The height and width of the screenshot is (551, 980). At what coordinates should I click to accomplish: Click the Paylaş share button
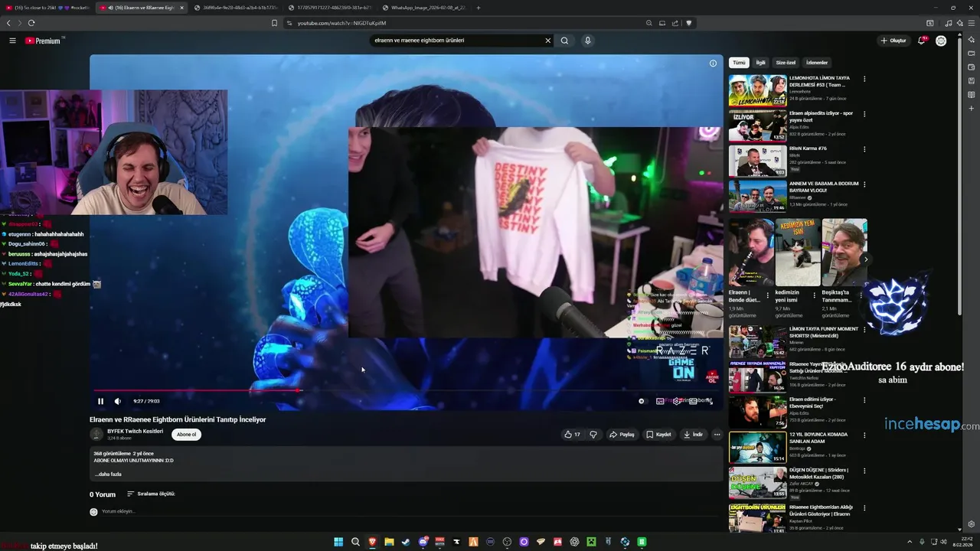(622, 434)
